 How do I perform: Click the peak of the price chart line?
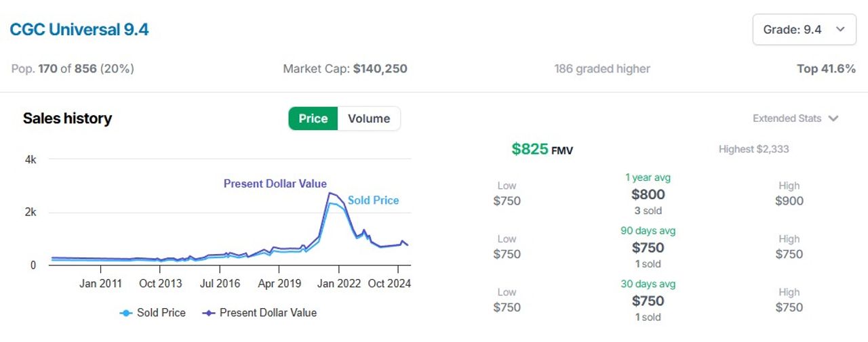[330, 193]
